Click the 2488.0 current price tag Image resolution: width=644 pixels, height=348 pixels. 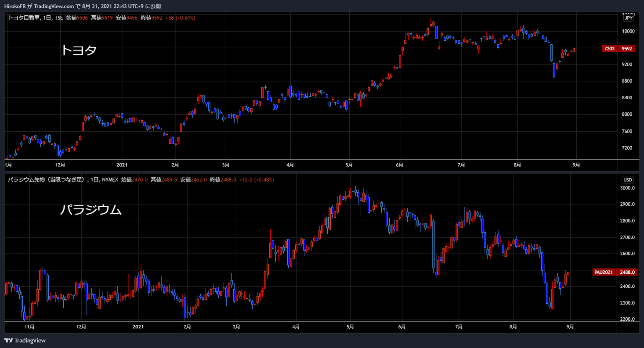tap(627, 272)
